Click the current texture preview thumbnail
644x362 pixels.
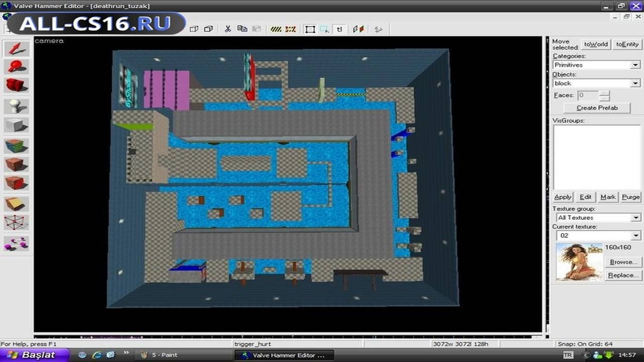(x=579, y=262)
